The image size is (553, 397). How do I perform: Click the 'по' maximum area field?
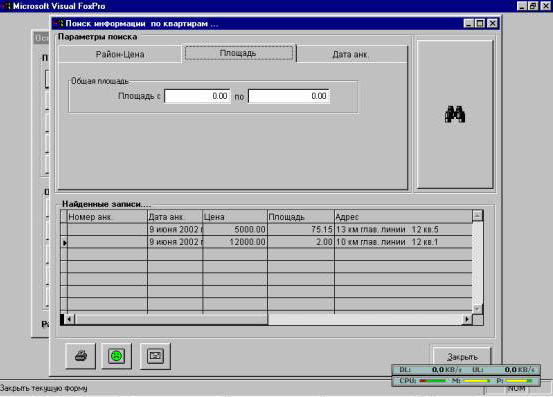289,96
